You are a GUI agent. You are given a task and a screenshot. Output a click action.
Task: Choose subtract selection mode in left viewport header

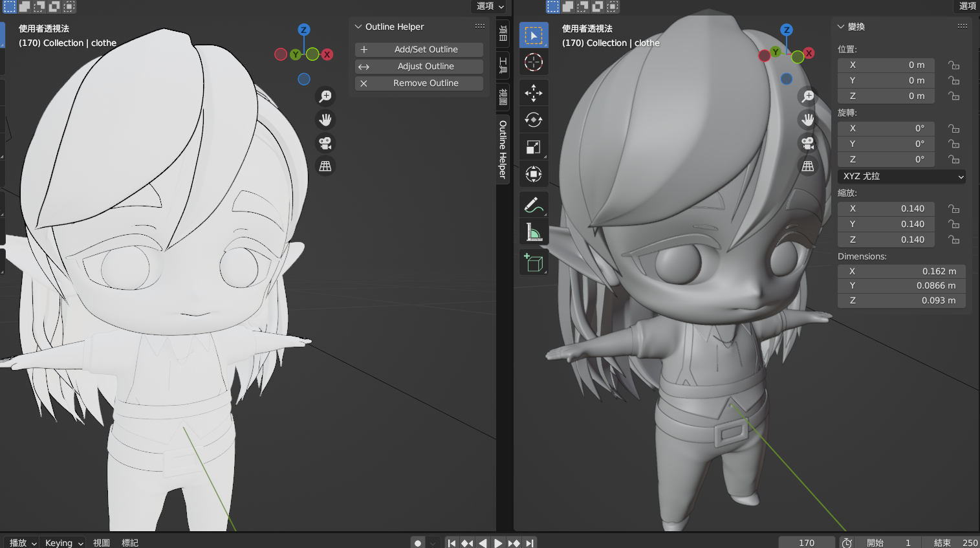click(x=39, y=6)
